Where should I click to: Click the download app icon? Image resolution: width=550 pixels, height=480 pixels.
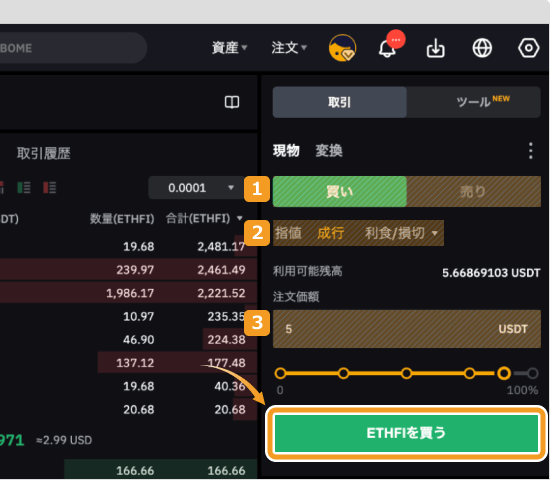pyautogui.click(x=435, y=48)
